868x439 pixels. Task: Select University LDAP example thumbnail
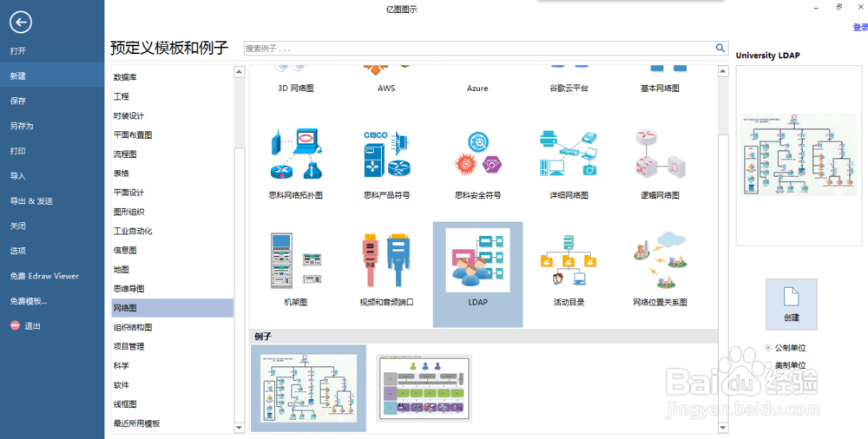[x=308, y=388]
